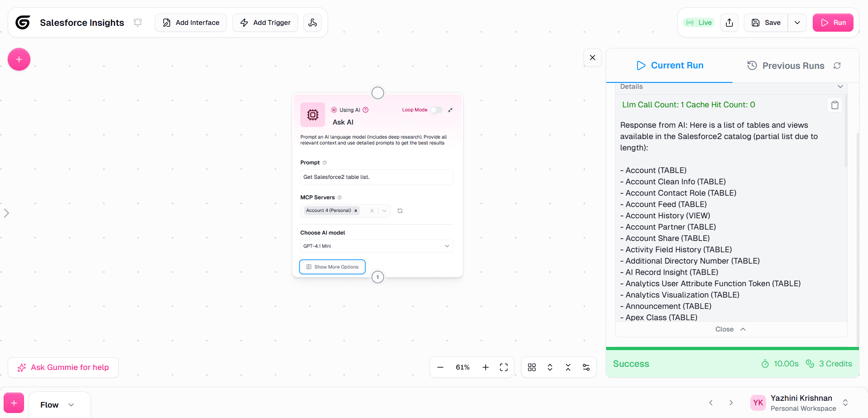The width and height of the screenshot is (868, 418).
Task: Click the notification bell next to Salesforce Insights
Action: [x=138, y=23]
